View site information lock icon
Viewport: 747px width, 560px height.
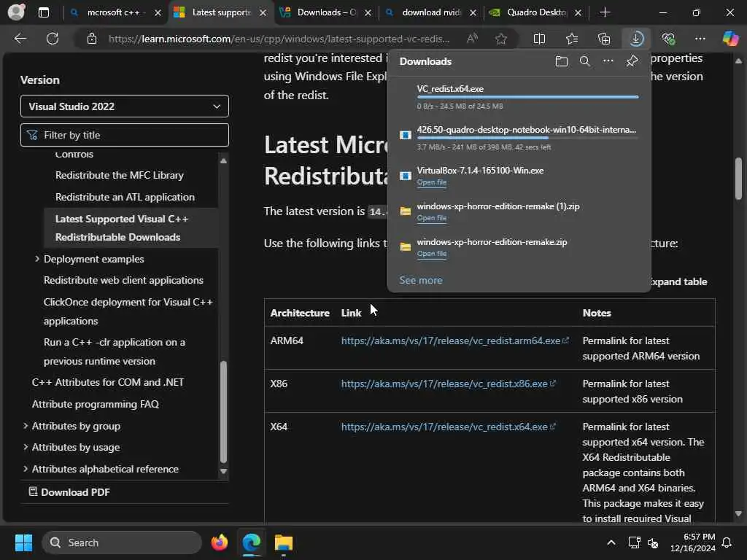click(x=91, y=39)
